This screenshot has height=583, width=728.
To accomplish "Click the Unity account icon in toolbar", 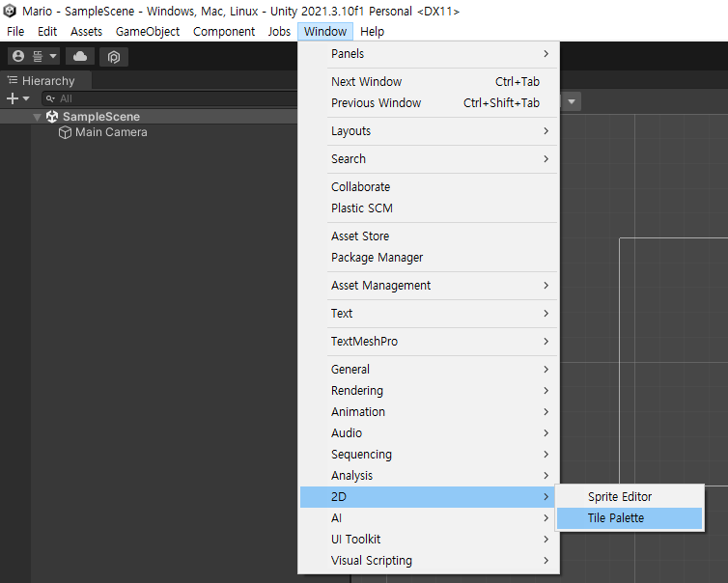I will coord(18,56).
